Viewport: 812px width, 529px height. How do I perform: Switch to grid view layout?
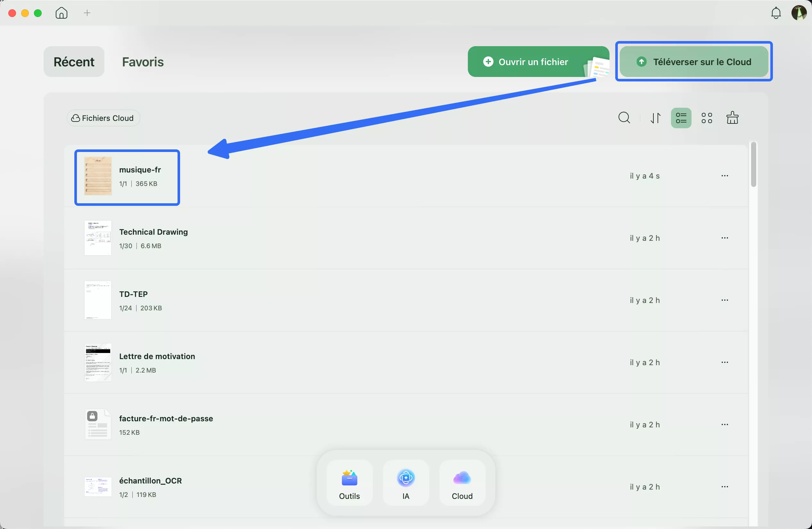pyautogui.click(x=707, y=118)
